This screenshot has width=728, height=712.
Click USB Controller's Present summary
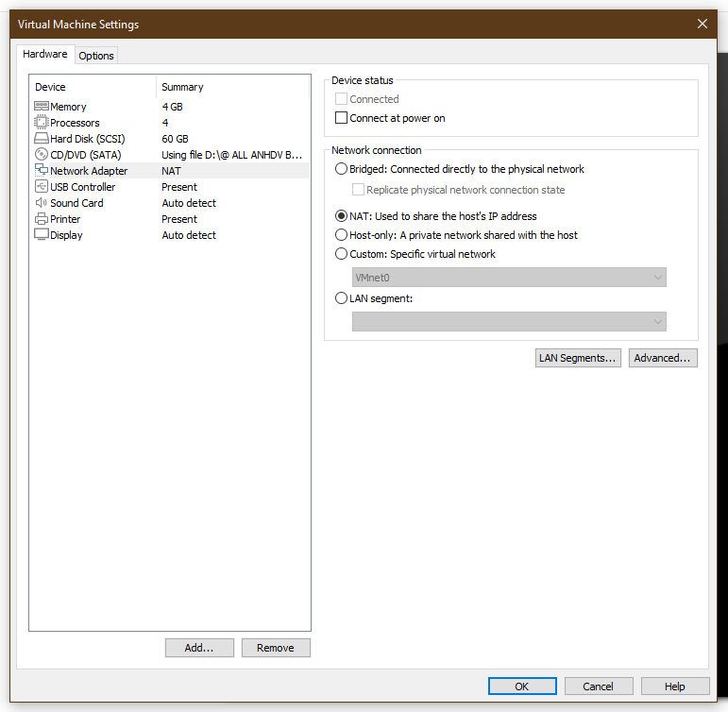(179, 187)
